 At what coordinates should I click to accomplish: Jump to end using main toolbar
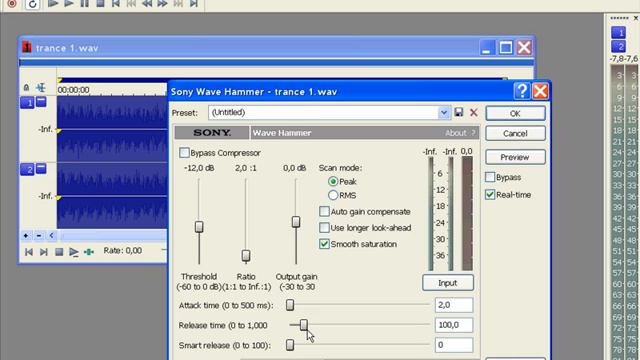[x=194, y=4]
